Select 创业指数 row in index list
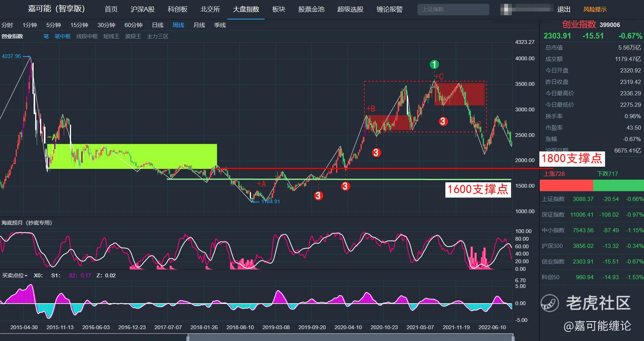Viewport: 644px width, 341px height. 592,262
